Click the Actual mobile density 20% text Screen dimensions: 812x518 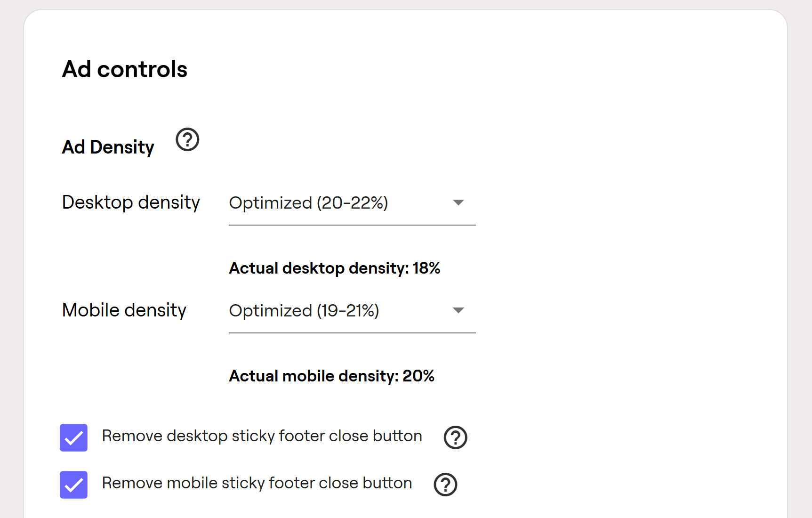pyautogui.click(x=332, y=376)
